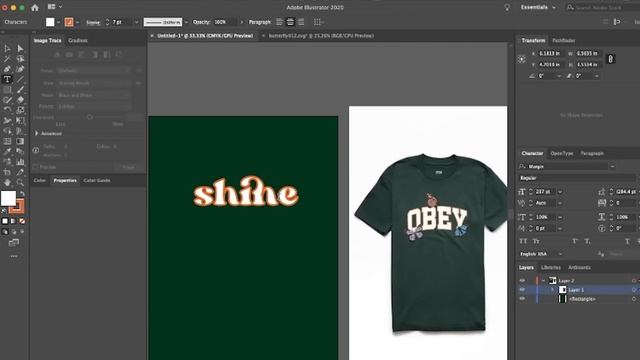This screenshot has width=640, height=360.
Task: Enable align center paragraph button
Action: (290, 22)
